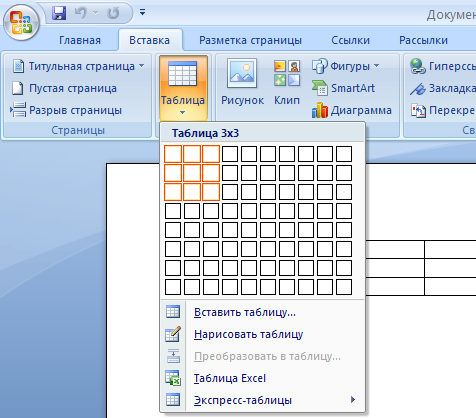Redo the last action

click(113, 13)
